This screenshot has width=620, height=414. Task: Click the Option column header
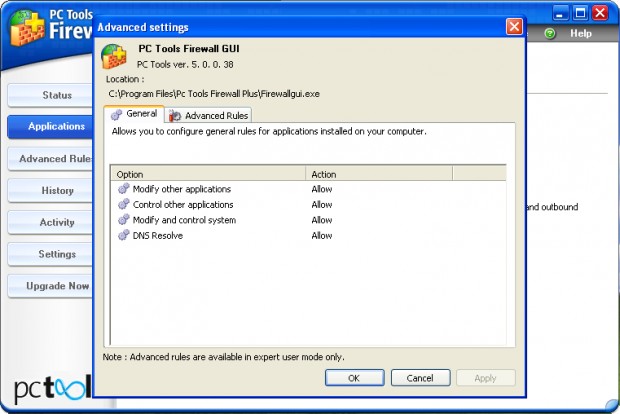(x=208, y=174)
